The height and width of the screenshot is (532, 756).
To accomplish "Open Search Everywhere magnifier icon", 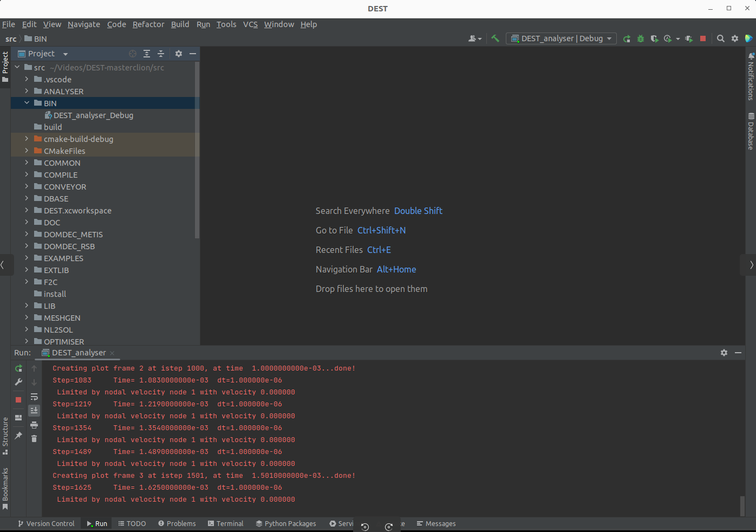I will 721,38.
